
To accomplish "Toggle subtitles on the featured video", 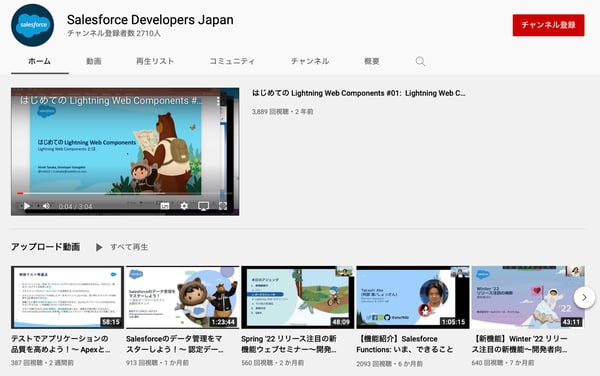I will [x=165, y=206].
